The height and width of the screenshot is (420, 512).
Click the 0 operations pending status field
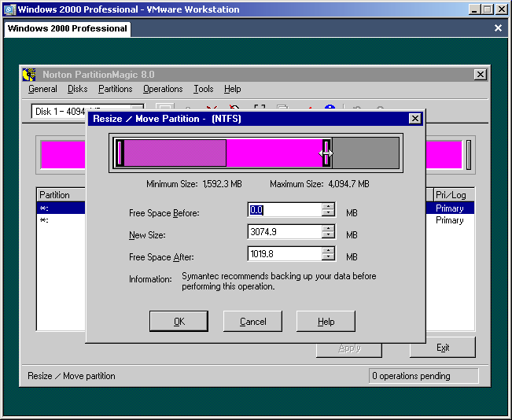[423, 376]
